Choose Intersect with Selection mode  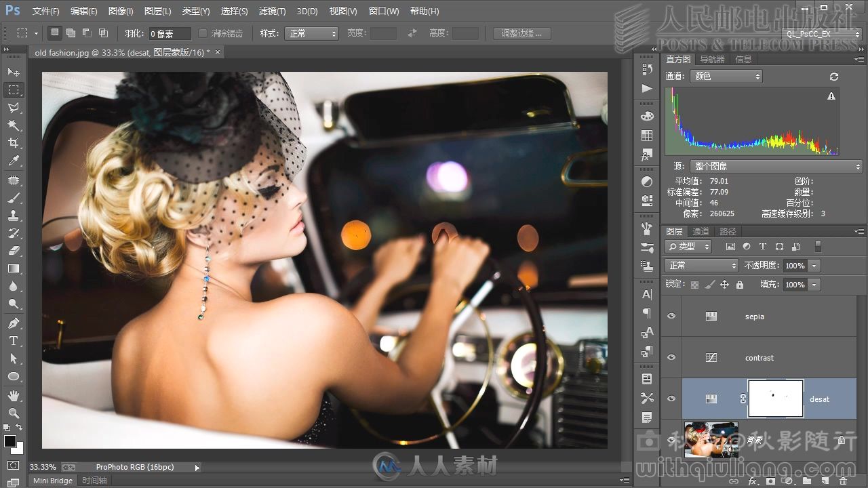pos(103,33)
